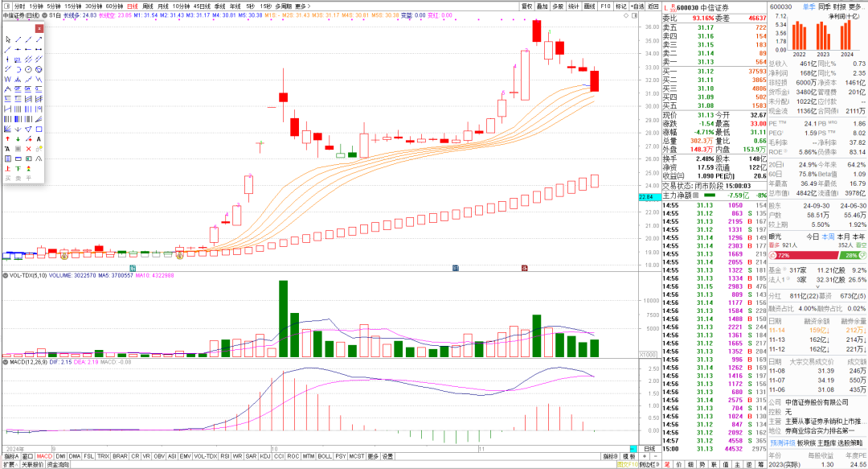
Task: Click 画线 drawing button
Action: point(590,6)
